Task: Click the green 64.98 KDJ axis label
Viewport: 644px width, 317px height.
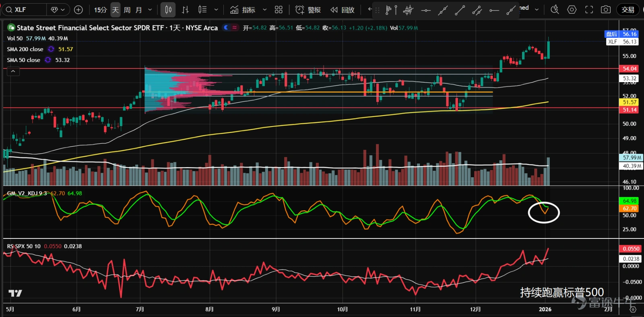Action: coord(629,201)
